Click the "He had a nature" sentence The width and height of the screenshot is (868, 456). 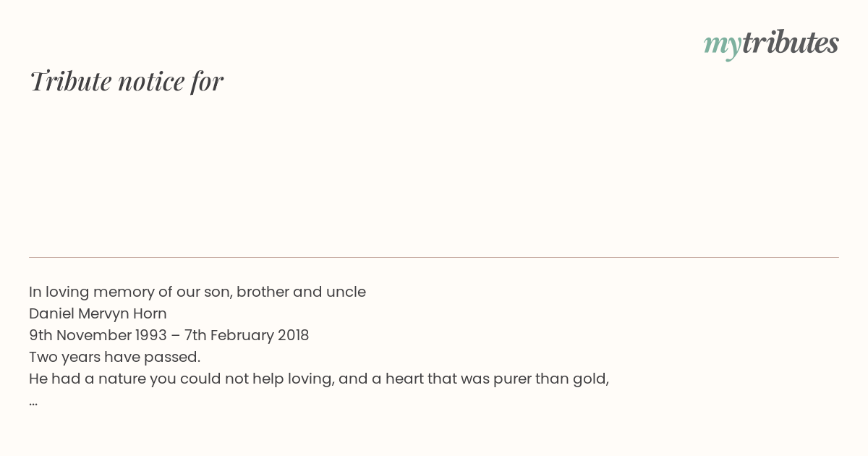[319, 379]
